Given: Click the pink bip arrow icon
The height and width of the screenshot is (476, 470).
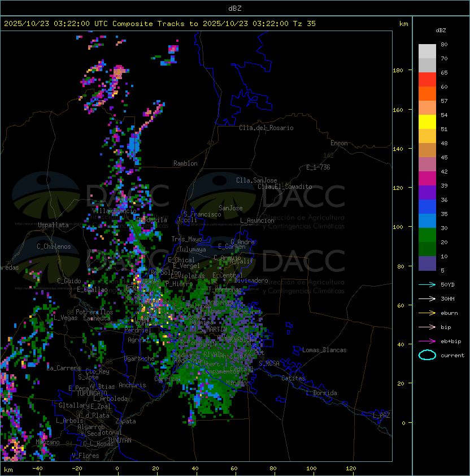Looking at the screenshot, I should point(427,327).
